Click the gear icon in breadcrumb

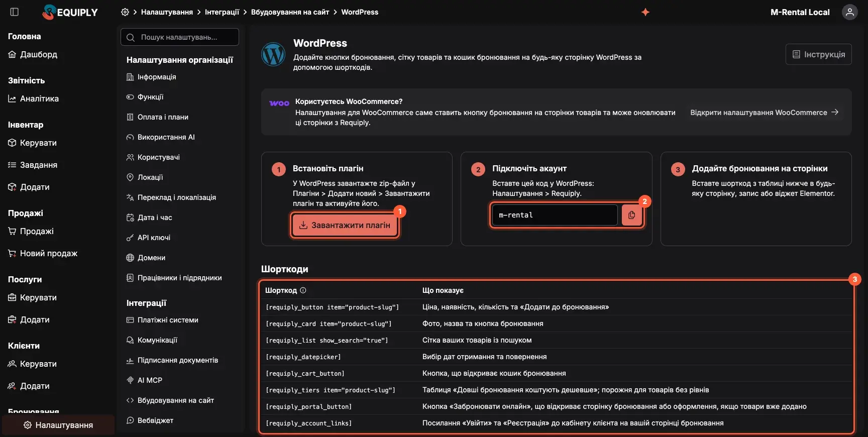coord(125,12)
